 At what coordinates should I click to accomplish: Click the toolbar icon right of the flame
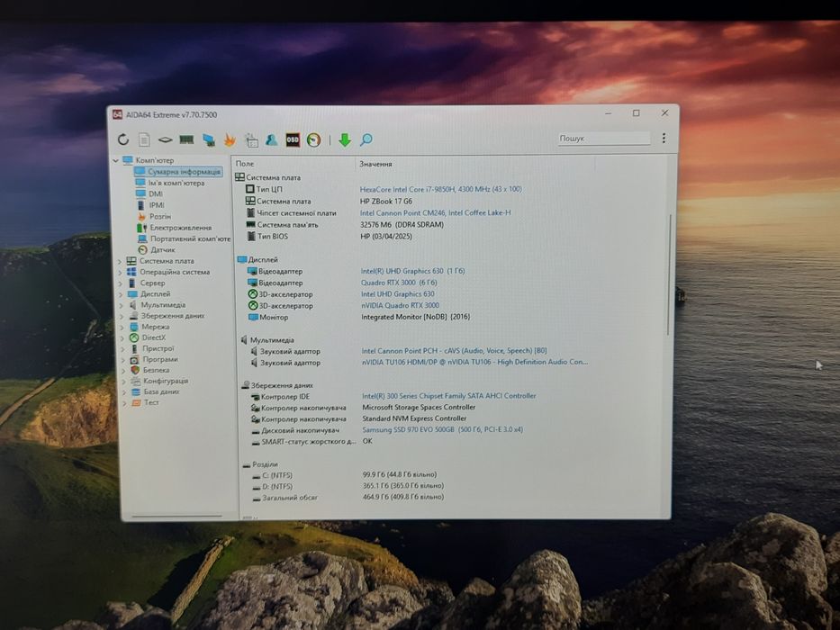coord(251,140)
